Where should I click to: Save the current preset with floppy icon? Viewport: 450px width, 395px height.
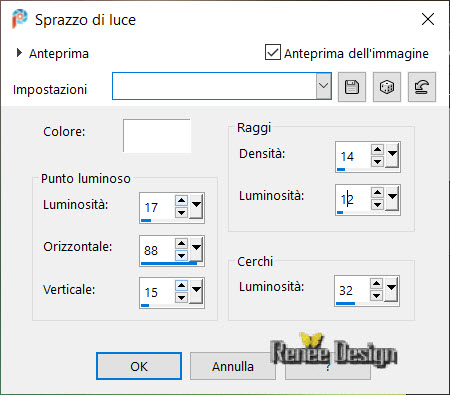coord(352,87)
